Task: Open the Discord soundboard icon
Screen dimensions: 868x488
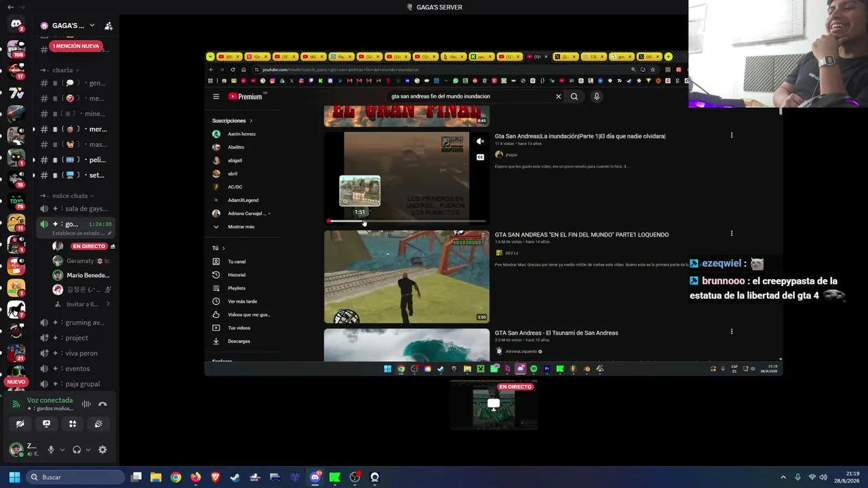Action: click(98, 424)
